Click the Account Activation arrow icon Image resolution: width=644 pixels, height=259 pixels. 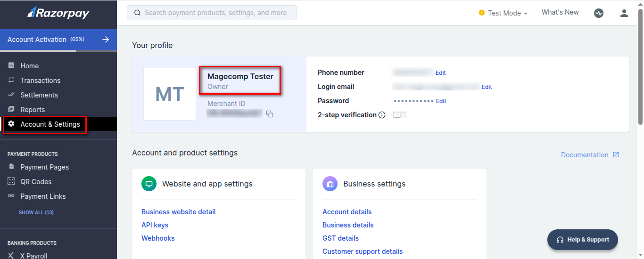pos(106,40)
